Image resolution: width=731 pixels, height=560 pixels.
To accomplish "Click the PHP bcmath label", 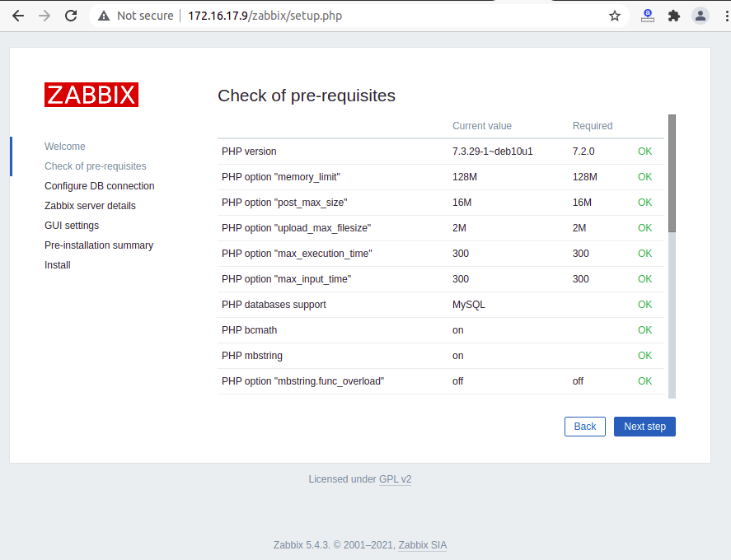I will click(249, 330).
